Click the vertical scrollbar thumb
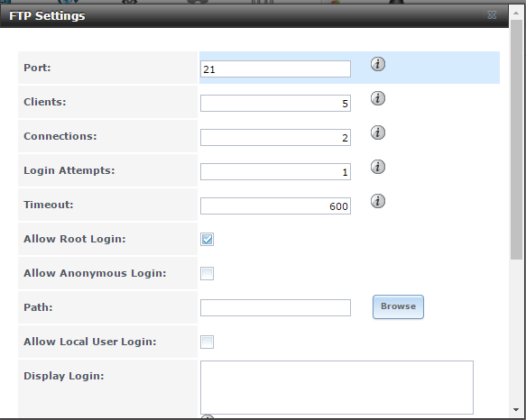Screen dimensions: 526x420 click(x=516, y=139)
